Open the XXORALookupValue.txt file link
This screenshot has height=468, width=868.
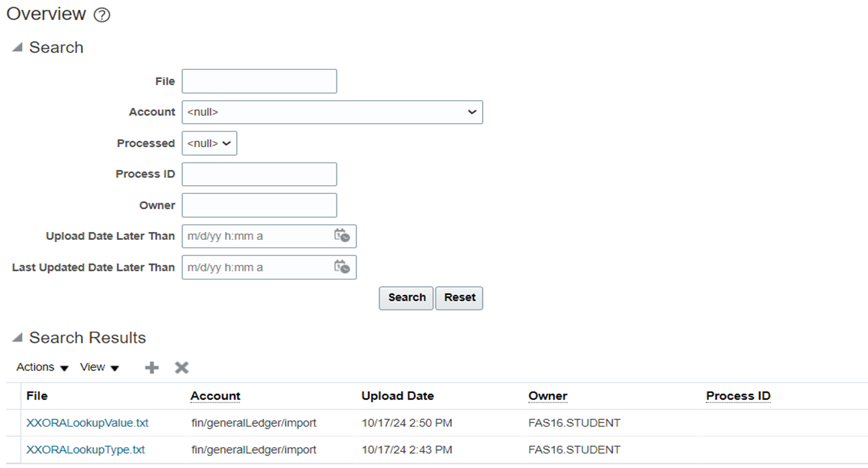[x=86, y=423]
